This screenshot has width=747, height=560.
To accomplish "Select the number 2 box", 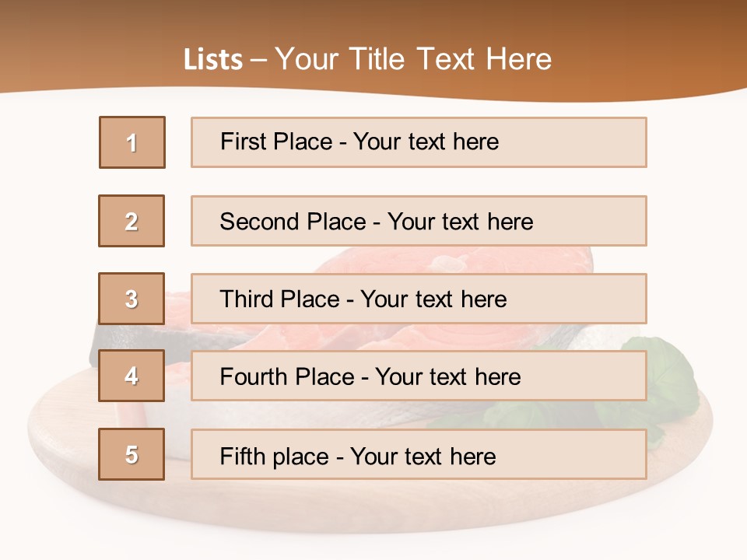I will click(x=132, y=221).
